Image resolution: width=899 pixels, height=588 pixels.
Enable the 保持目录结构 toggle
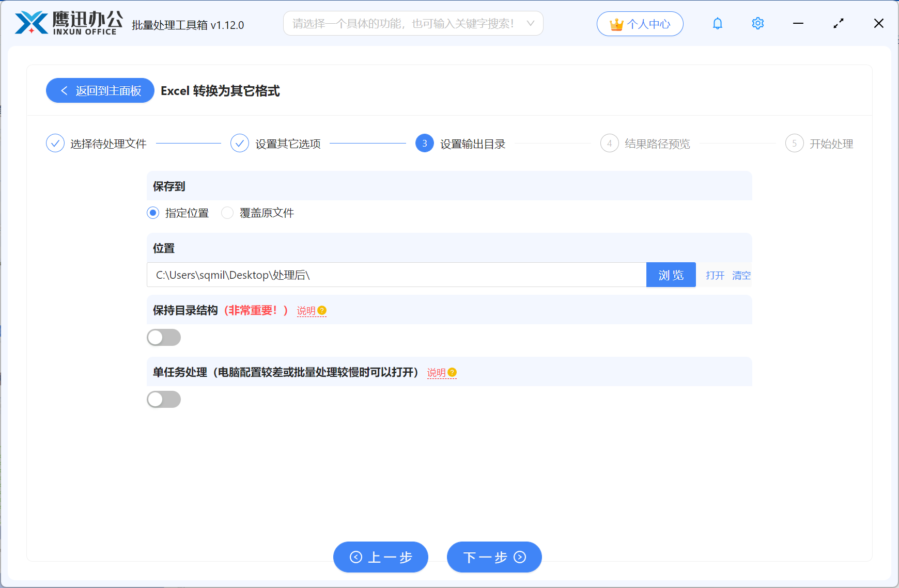coord(164,337)
